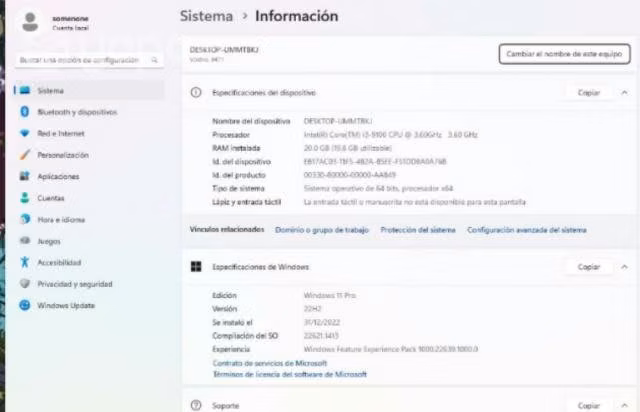Click the search magnifier icon
Image resolution: width=640 pixels, height=412 pixels.
tap(154, 60)
